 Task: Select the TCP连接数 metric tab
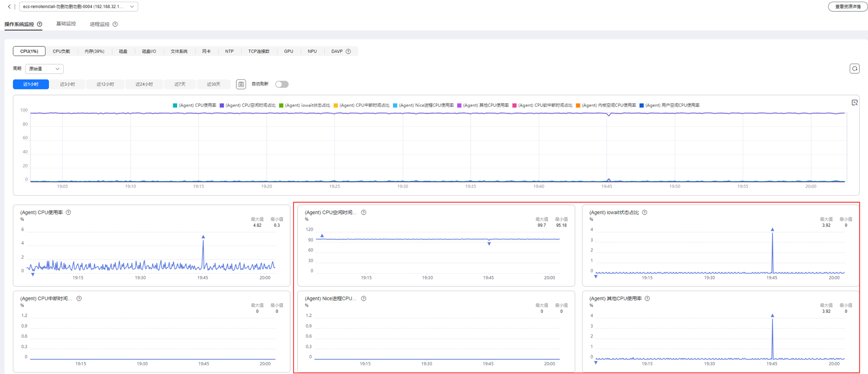tap(259, 51)
